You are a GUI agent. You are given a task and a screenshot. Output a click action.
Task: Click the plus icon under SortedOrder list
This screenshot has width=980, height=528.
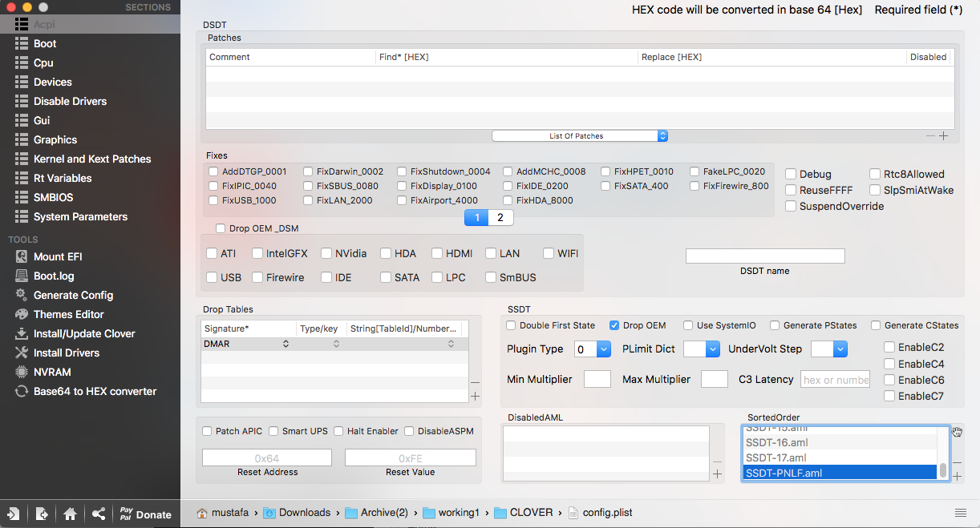(957, 477)
